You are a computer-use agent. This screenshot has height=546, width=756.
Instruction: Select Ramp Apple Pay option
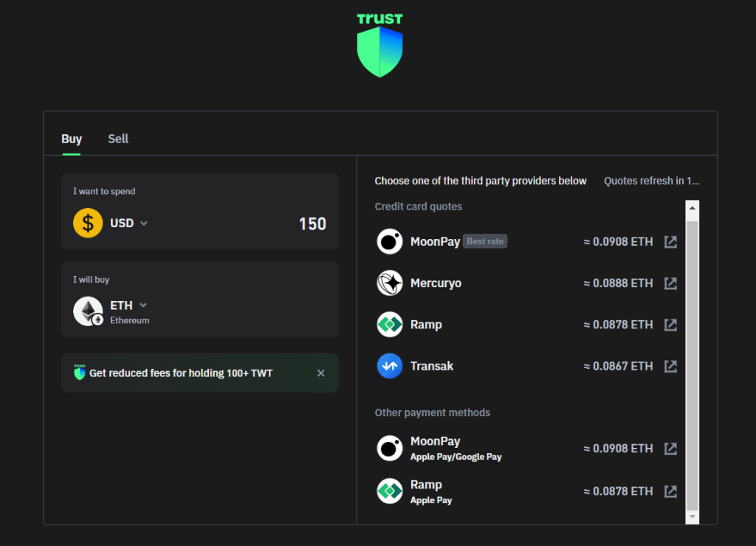527,491
